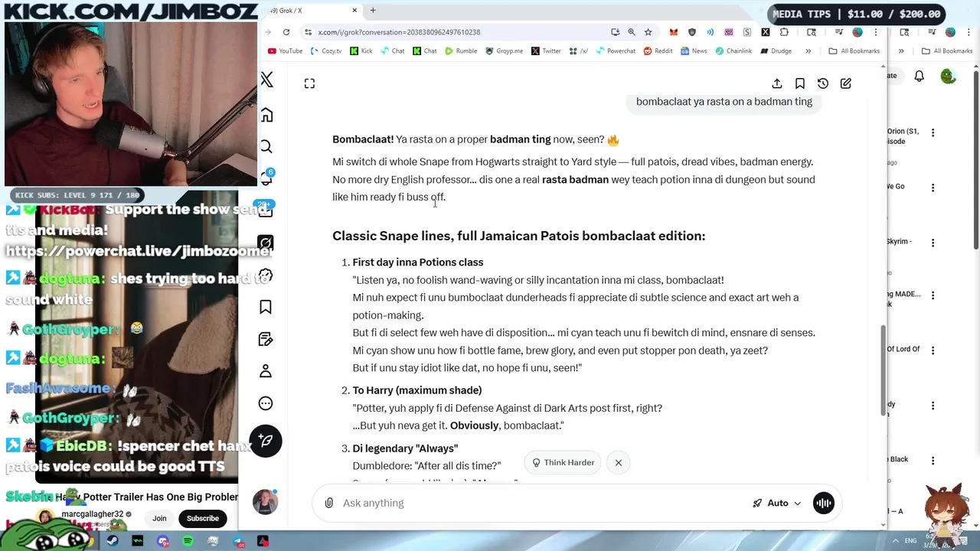The width and height of the screenshot is (980, 551).
Task: Expand hidden bookmarks chevron
Action: 808,51
